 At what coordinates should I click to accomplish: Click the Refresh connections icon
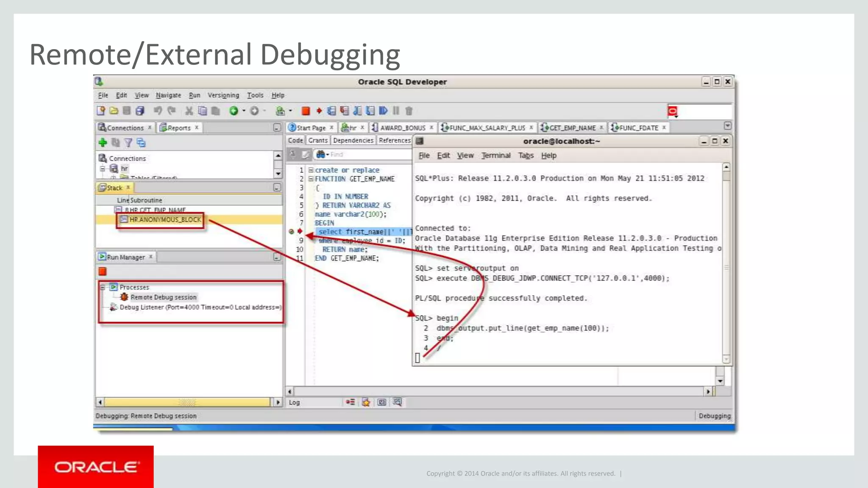pos(115,143)
